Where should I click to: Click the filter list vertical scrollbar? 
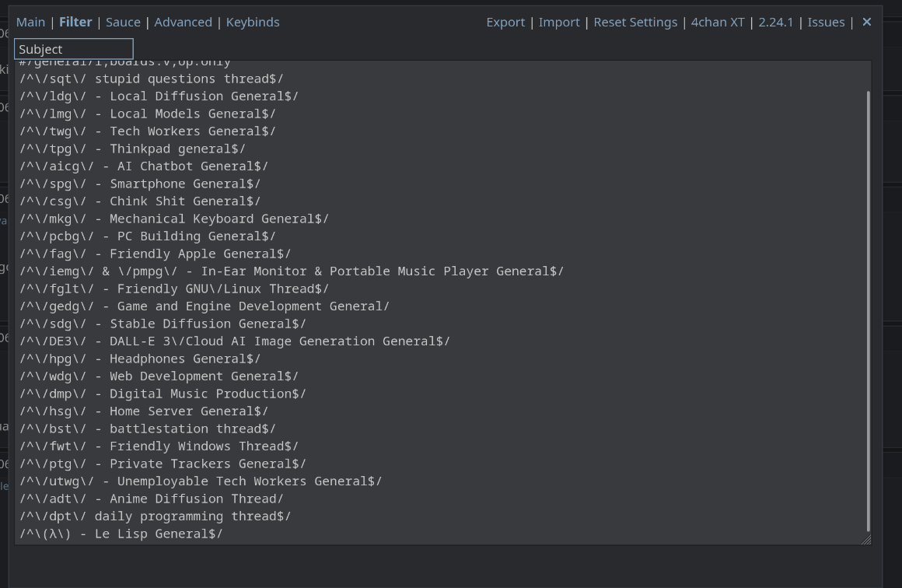[868, 311]
